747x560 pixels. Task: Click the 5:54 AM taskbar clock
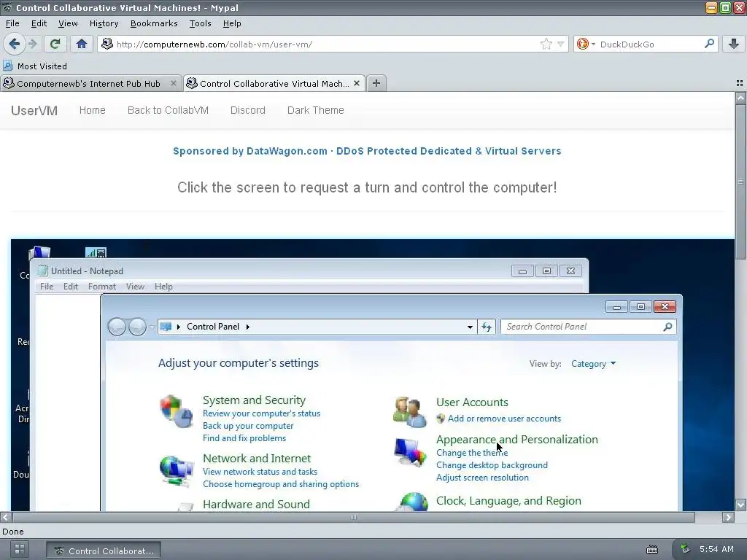pyautogui.click(x=716, y=549)
